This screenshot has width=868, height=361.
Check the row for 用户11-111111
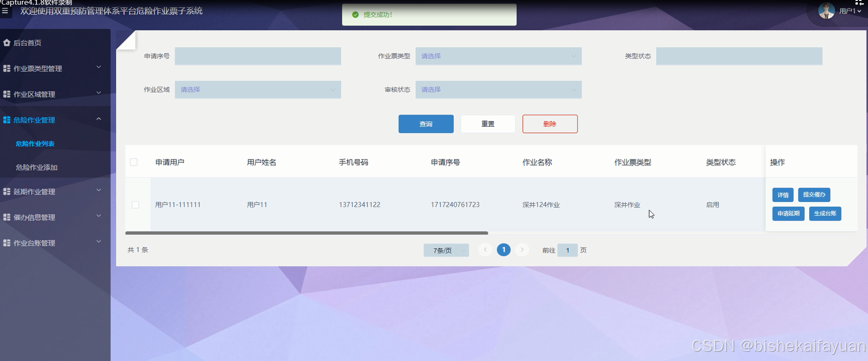tap(135, 204)
